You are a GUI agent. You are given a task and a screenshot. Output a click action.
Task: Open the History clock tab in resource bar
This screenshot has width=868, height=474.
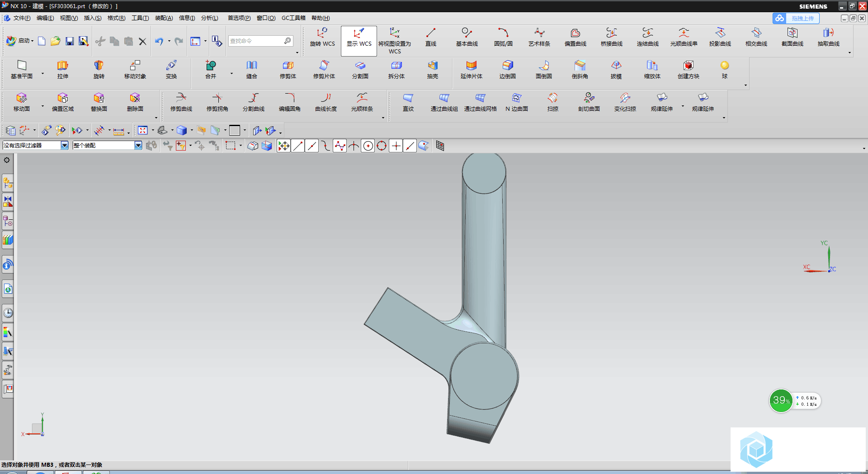[x=8, y=313]
